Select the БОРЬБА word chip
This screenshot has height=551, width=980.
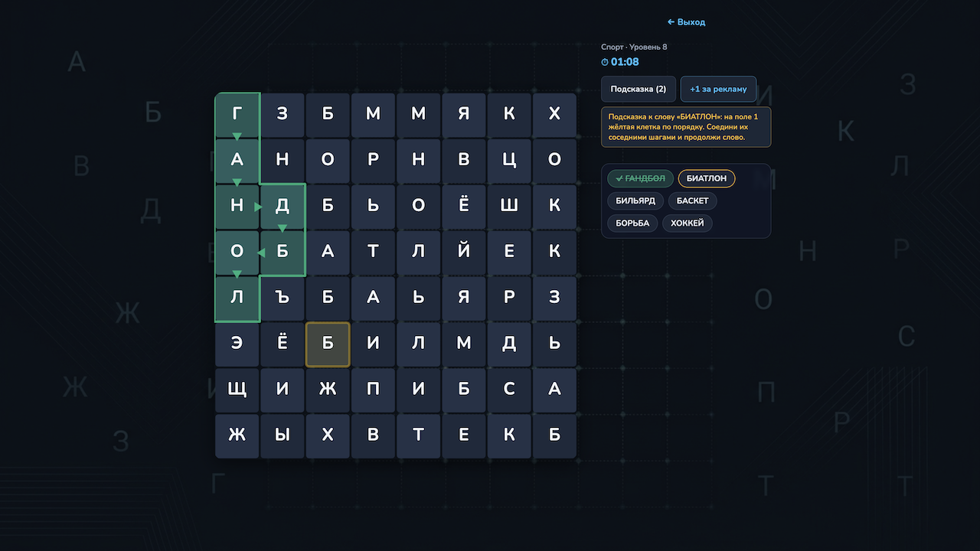pos(632,223)
